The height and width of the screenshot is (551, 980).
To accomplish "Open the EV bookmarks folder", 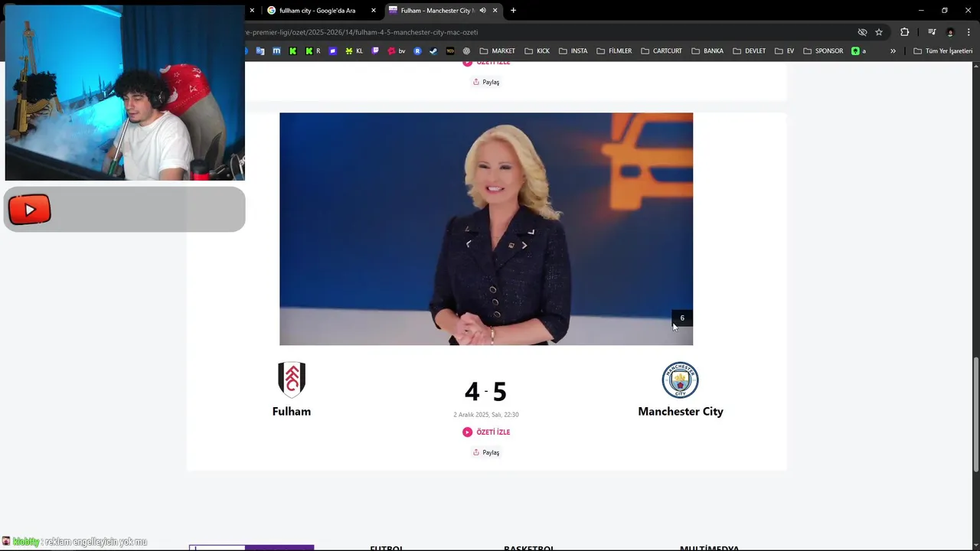I will pos(785,51).
